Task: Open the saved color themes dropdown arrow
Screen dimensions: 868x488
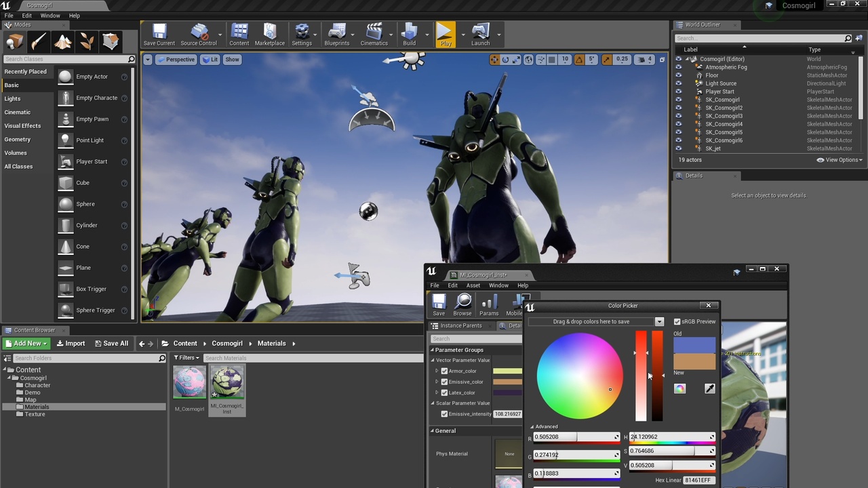Action: coord(659,322)
